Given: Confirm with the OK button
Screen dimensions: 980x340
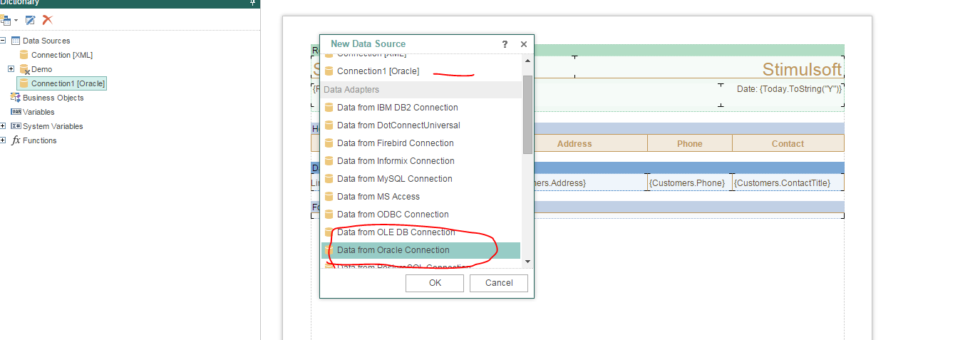Looking at the screenshot, I should 435,283.
